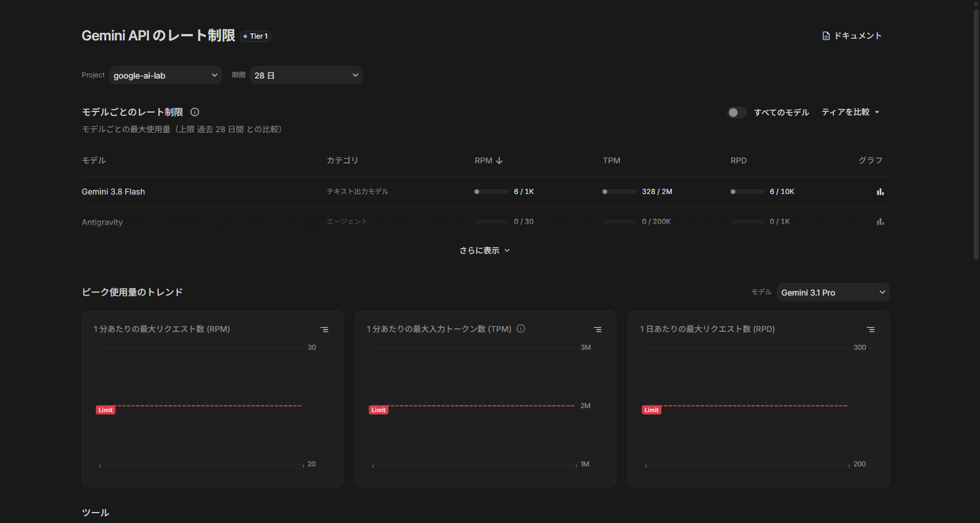Viewport: 980px width, 523px height.
Task: Click the 0 / 1K RPD value
Action: tap(780, 222)
